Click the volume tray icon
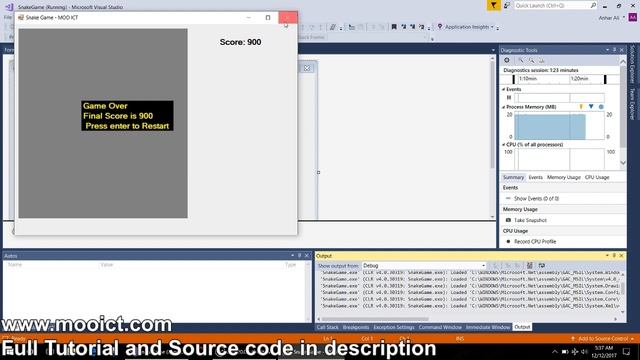Image resolution: width=640 pixels, height=360 pixels. pos(584,351)
